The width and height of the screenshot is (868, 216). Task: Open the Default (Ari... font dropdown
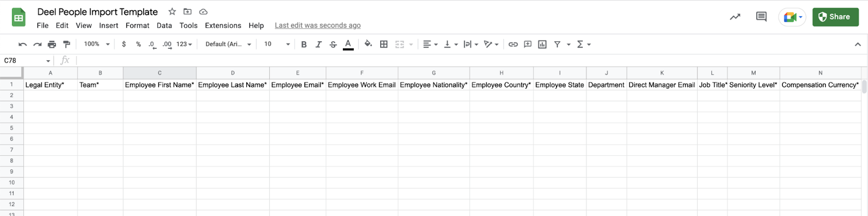pyautogui.click(x=228, y=45)
